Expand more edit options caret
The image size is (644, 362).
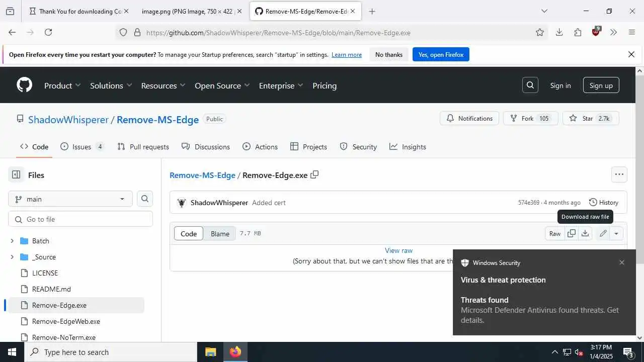616,233
